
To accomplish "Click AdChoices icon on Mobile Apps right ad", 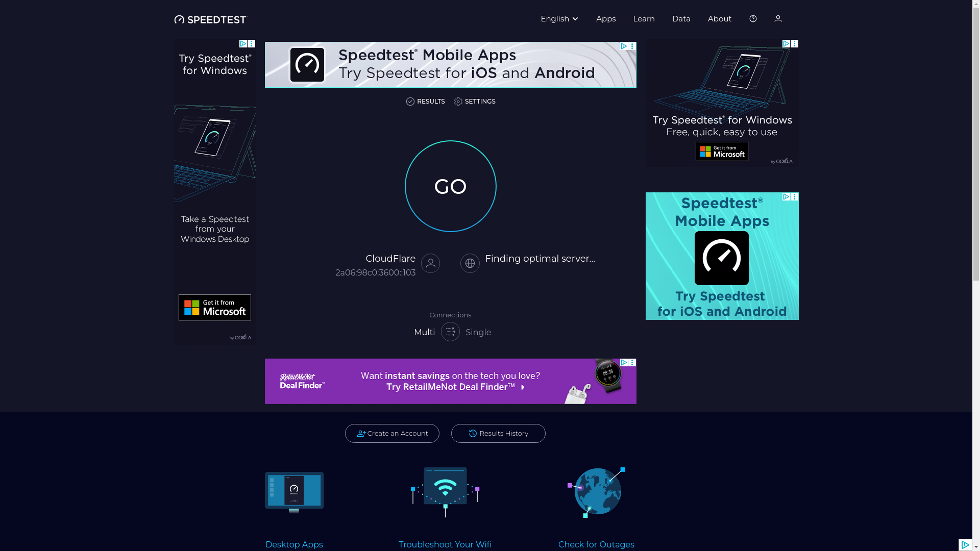I will (786, 197).
